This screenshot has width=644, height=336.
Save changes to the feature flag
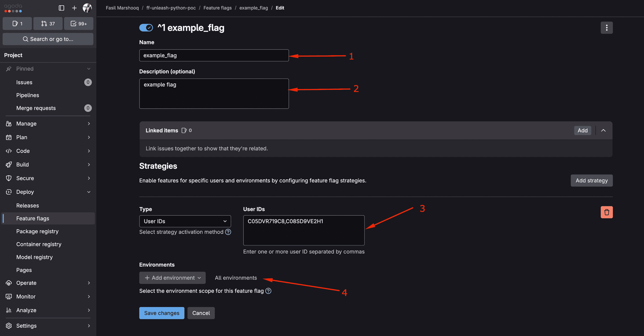(162, 313)
